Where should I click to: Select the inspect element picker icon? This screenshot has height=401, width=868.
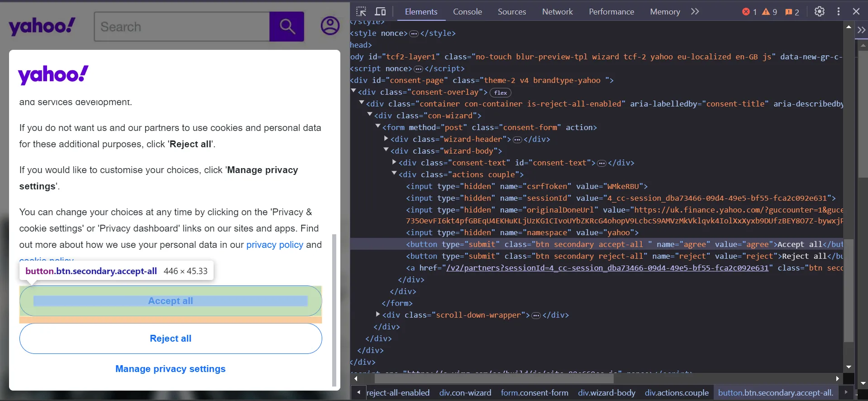[361, 12]
